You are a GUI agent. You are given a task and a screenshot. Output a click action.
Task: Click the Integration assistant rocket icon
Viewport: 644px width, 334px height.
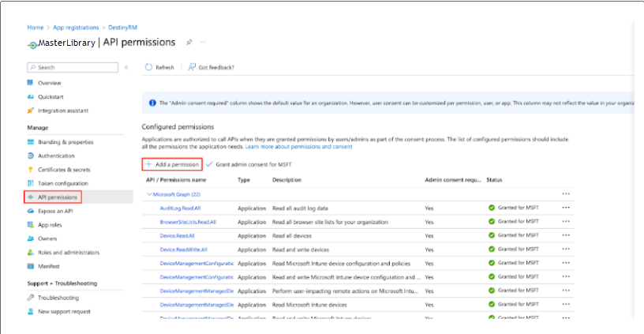click(31, 111)
